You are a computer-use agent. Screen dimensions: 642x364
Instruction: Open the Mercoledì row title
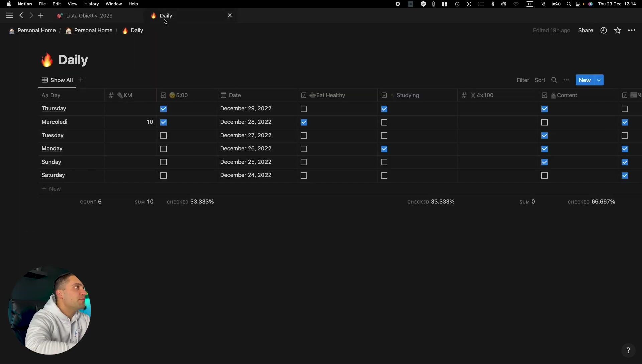coord(55,122)
